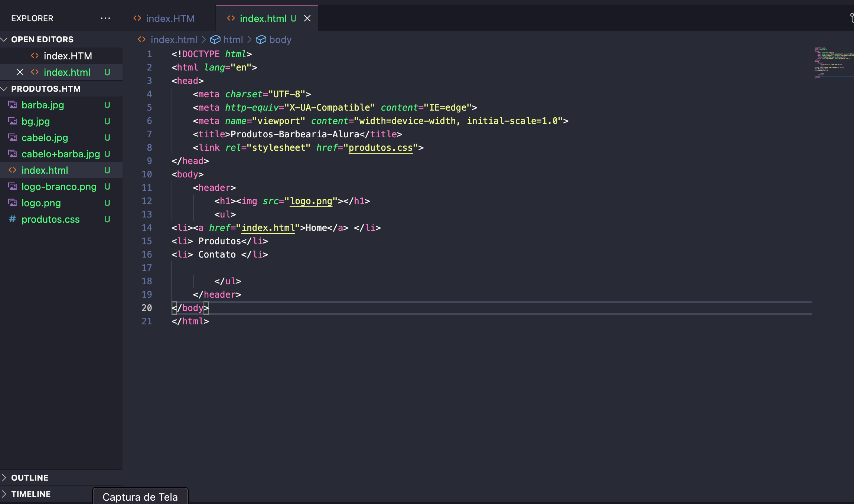Click image file icon beside logo-branco.png

pyautogui.click(x=13, y=187)
